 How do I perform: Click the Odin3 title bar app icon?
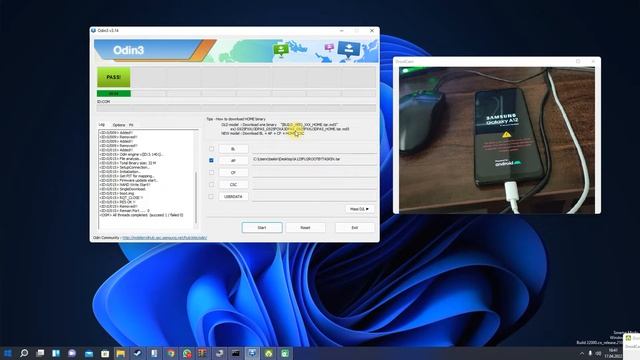tap(93, 31)
